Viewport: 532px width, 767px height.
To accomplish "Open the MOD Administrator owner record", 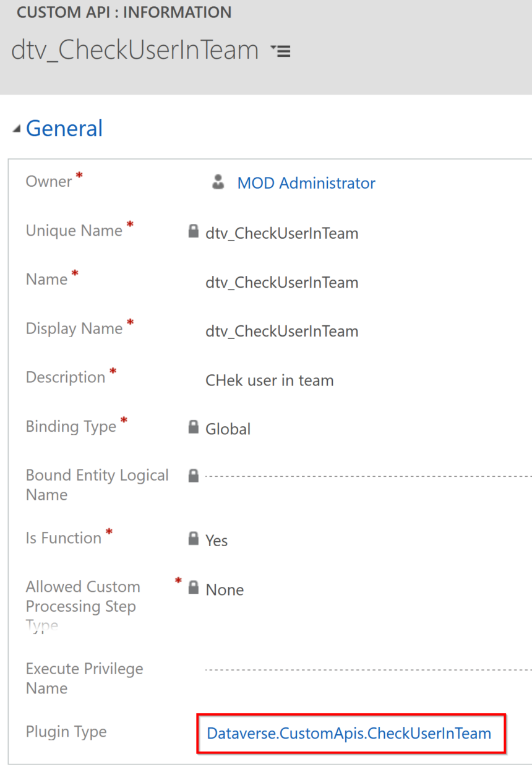I will (x=306, y=182).
